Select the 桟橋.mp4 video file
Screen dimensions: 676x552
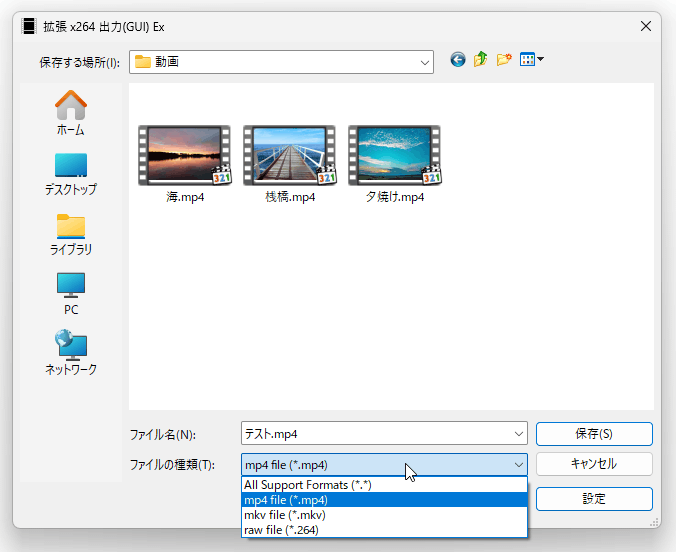(x=290, y=164)
